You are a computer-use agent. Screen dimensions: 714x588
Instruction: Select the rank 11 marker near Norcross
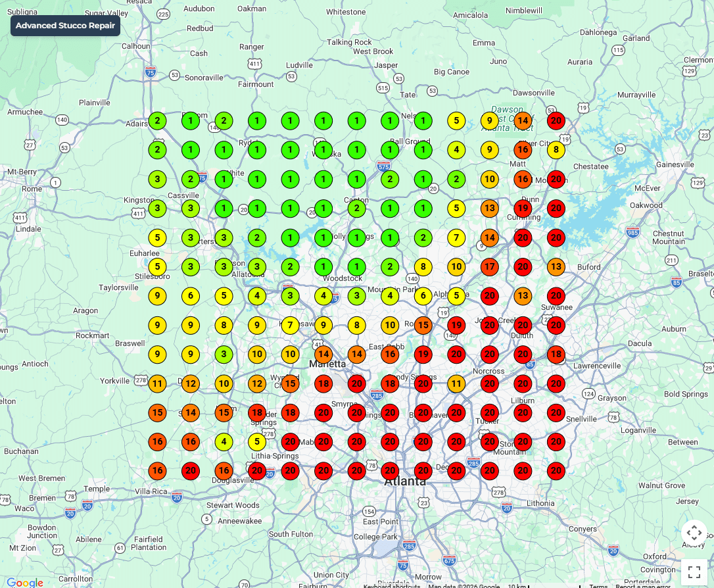click(x=456, y=383)
